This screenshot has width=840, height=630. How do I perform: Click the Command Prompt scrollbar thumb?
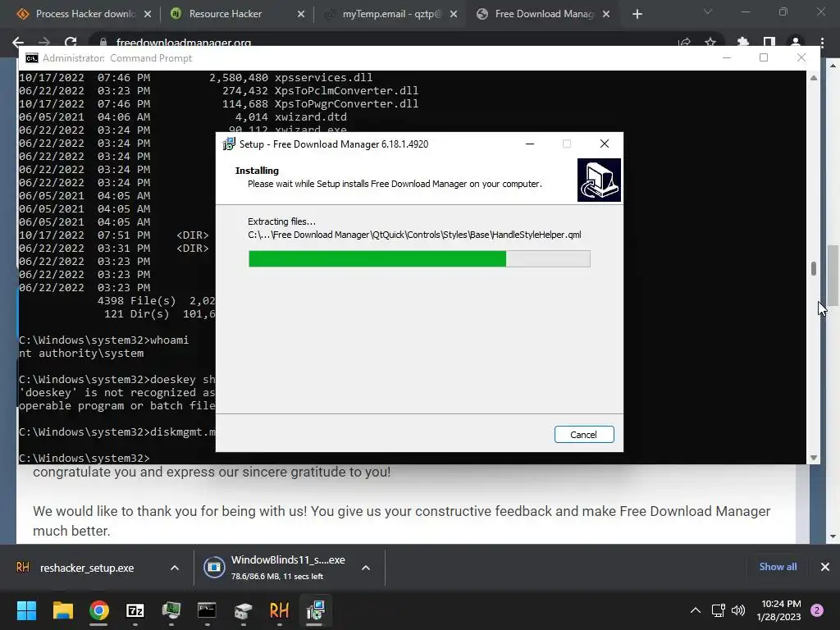click(813, 268)
